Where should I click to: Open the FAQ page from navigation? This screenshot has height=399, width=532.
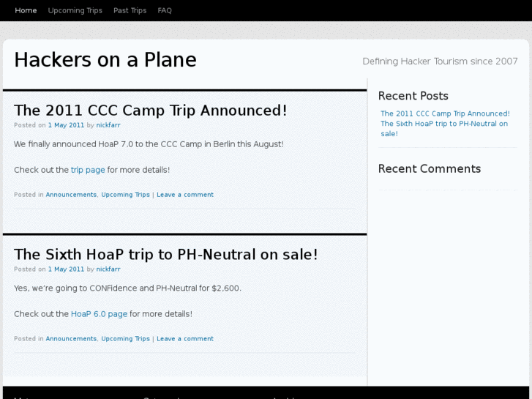click(x=165, y=10)
